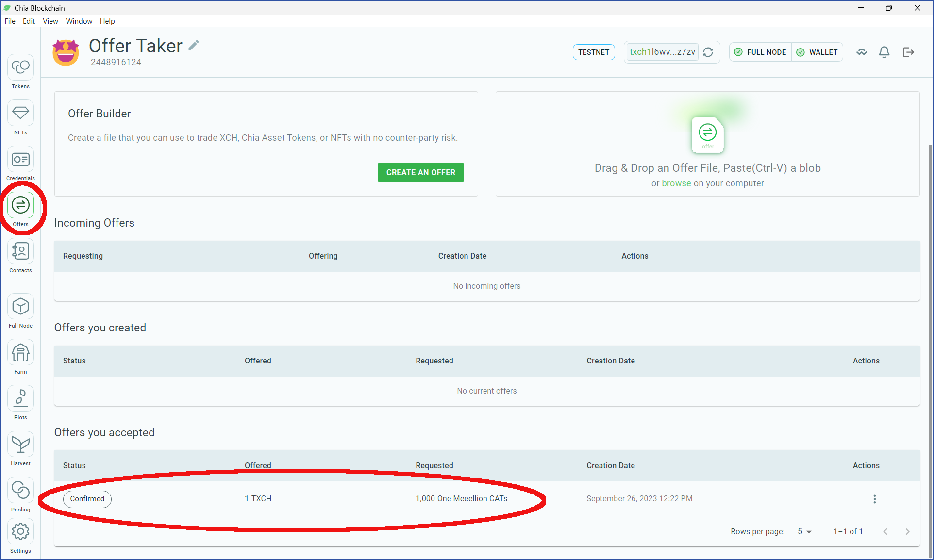
Task: Click the 'Offer Taker' wallet title
Action: click(135, 46)
